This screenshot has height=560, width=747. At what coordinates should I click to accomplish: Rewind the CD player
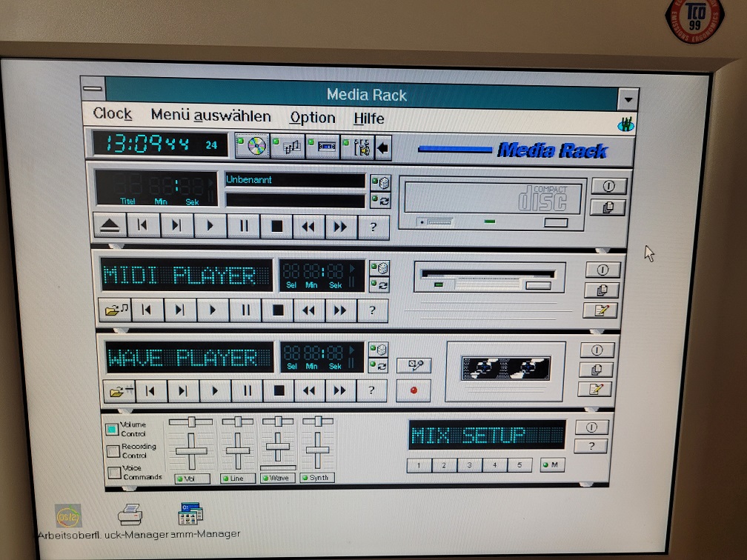(309, 227)
